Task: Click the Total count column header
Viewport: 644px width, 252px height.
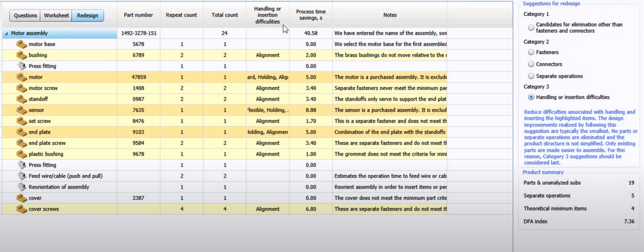Action: [x=225, y=15]
